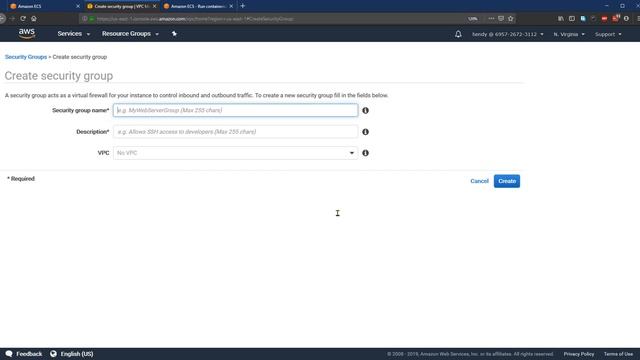Open the Firefox hamburger menu

pyautogui.click(x=638, y=18)
